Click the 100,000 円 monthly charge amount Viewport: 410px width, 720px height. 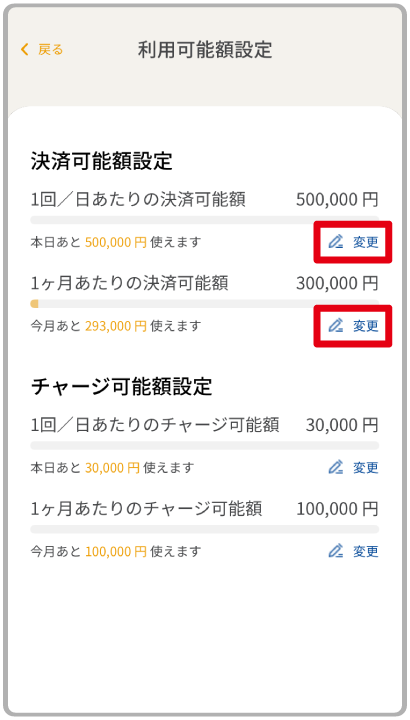click(337, 509)
